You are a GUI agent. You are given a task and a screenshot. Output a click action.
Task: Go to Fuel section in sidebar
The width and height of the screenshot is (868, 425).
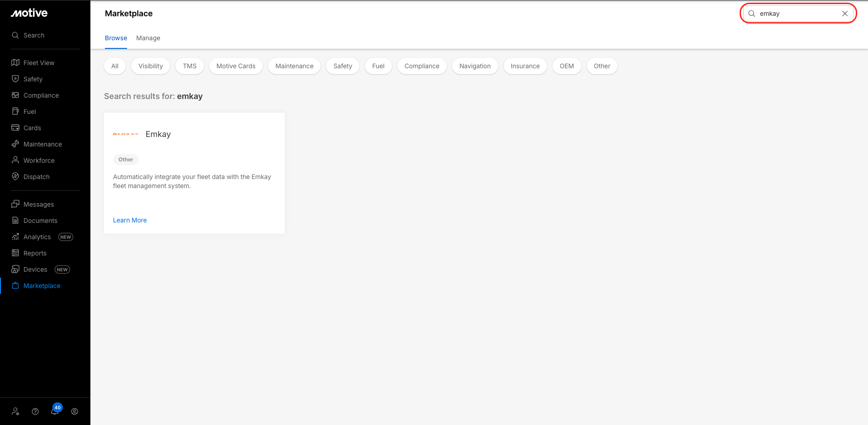[29, 112]
